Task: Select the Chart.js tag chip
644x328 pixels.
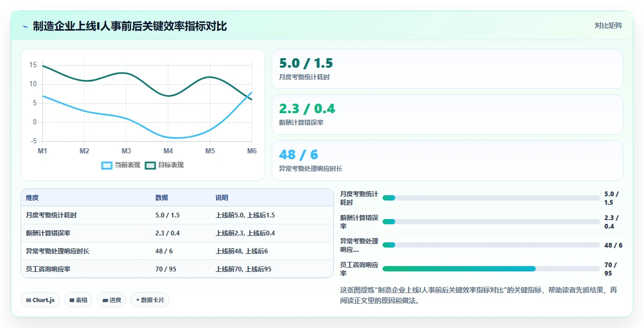Action: pyautogui.click(x=40, y=300)
